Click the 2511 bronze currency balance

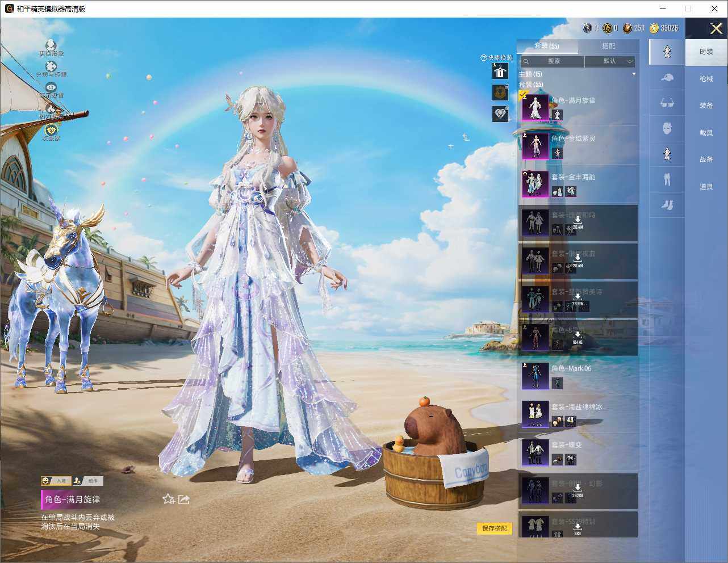pyautogui.click(x=634, y=28)
